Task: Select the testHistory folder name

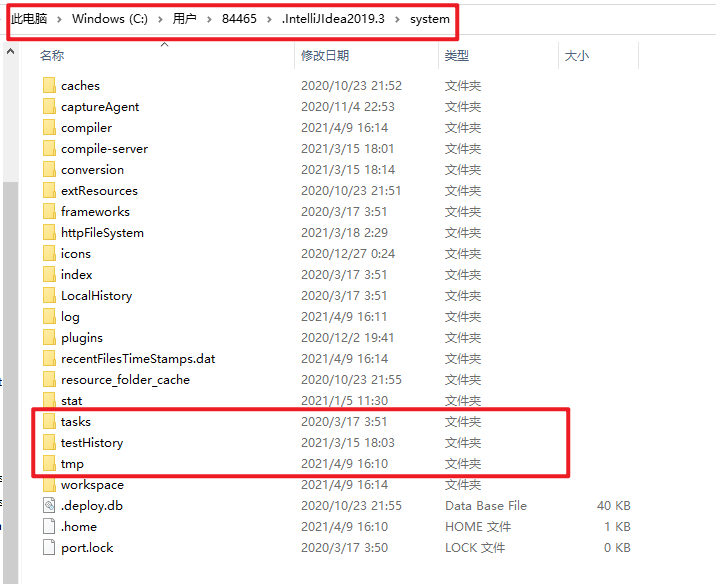Action: coord(92,443)
